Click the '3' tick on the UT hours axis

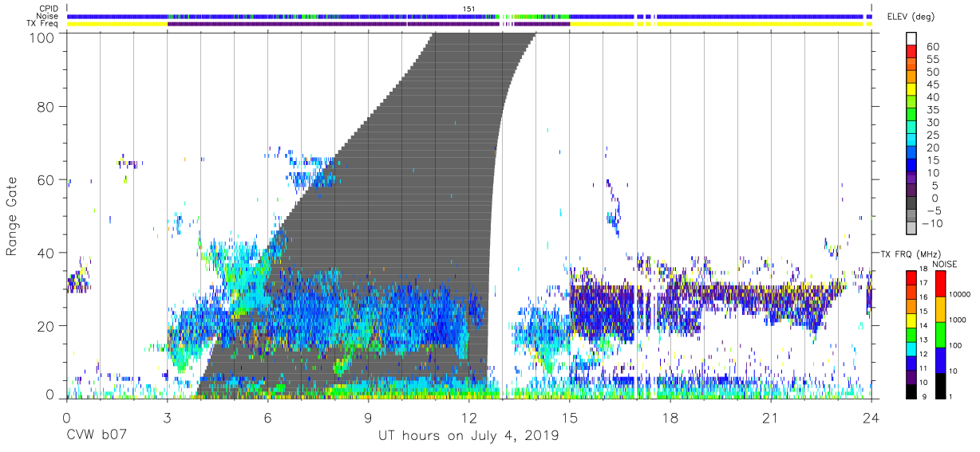point(167,418)
